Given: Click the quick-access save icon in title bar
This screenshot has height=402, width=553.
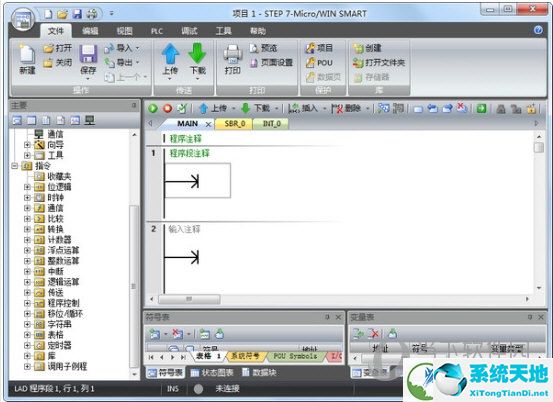Looking at the screenshot, I should pyautogui.click(x=77, y=14).
